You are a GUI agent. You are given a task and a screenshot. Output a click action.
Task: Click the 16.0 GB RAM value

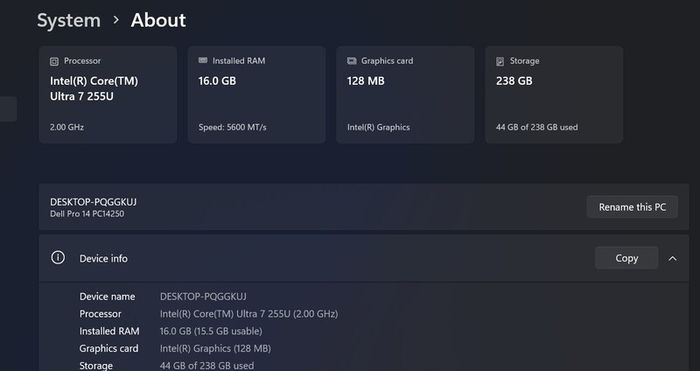coord(217,81)
